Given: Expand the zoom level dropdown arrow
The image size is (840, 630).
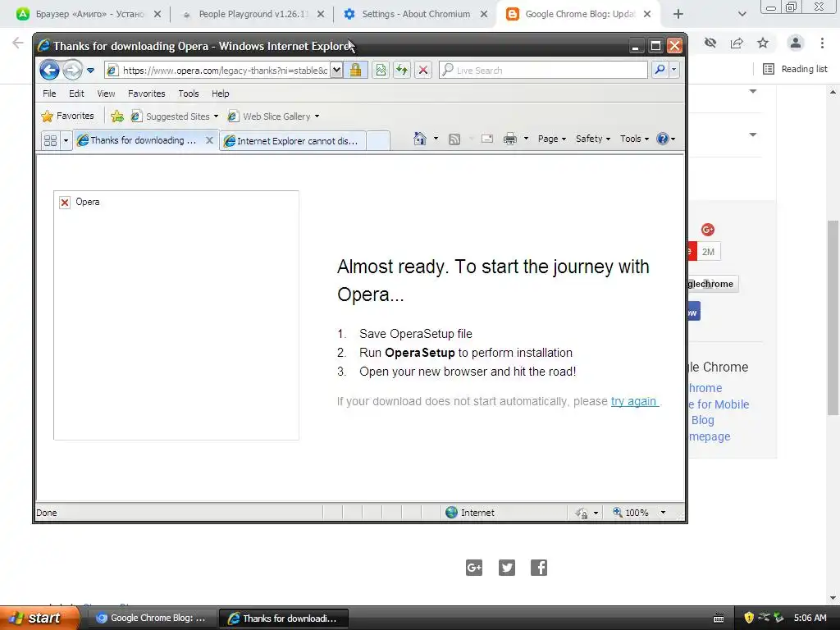Looking at the screenshot, I should click(x=663, y=513).
